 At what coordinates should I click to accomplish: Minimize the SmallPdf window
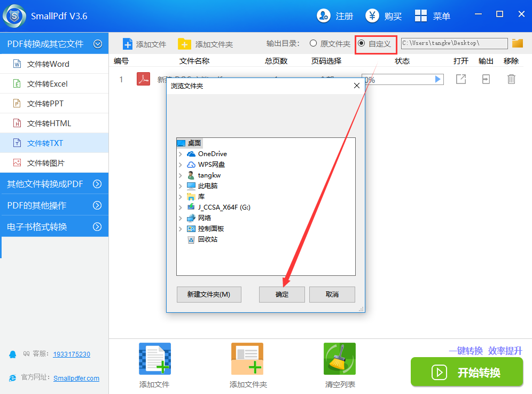tap(479, 14)
